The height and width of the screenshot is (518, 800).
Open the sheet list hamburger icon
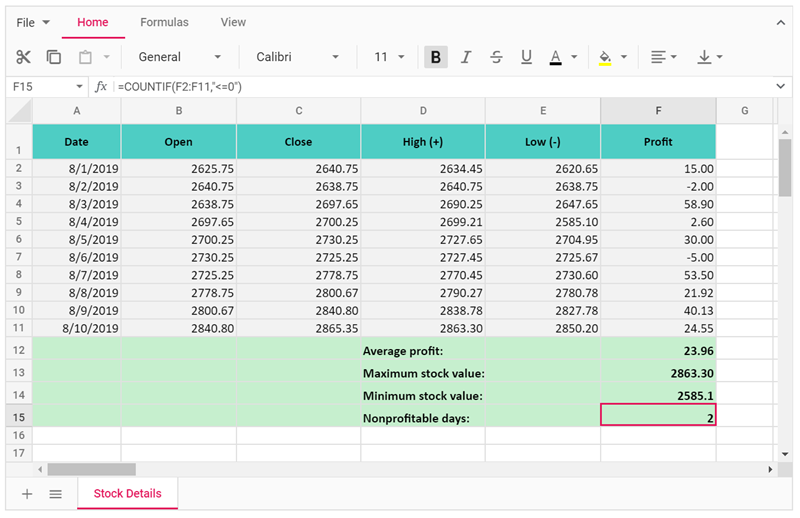56,494
